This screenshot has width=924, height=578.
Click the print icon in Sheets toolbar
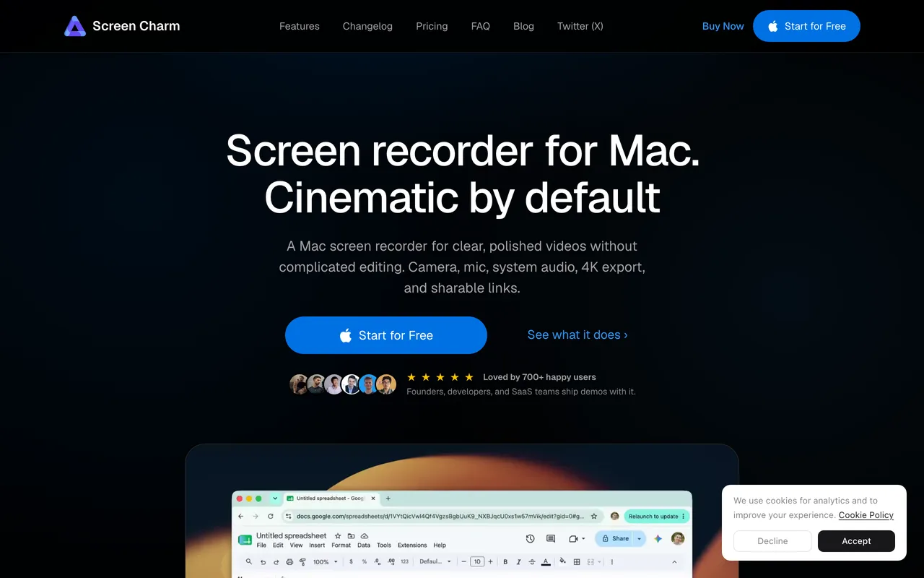[x=289, y=561]
